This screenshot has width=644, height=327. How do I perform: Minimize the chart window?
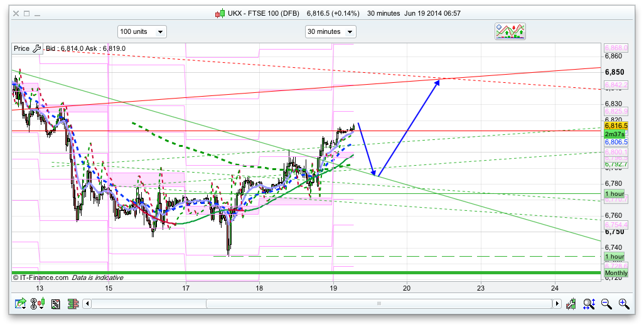point(38,15)
